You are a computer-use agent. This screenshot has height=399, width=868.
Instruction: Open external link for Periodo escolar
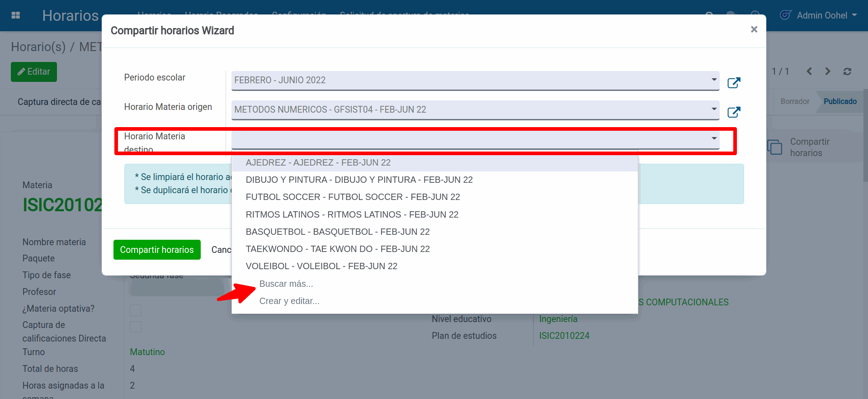(x=733, y=83)
